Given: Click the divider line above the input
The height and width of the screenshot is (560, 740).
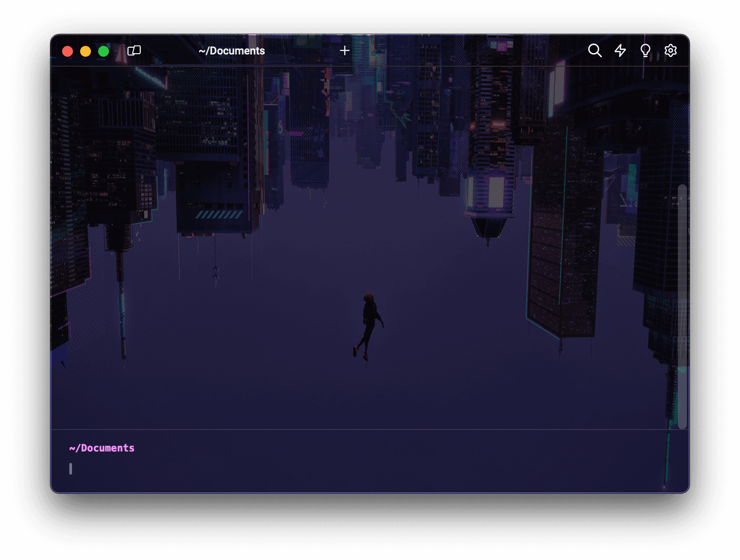Looking at the screenshot, I should (360, 429).
